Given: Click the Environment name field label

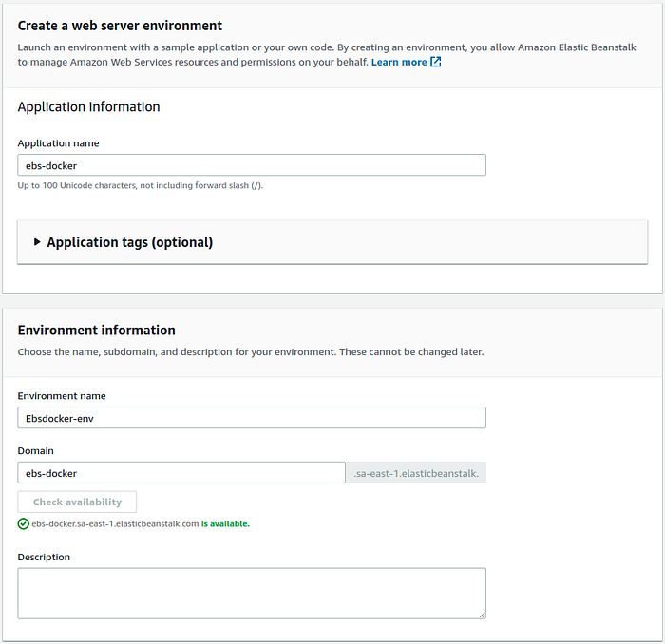Looking at the screenshot, I should (62, 396).
